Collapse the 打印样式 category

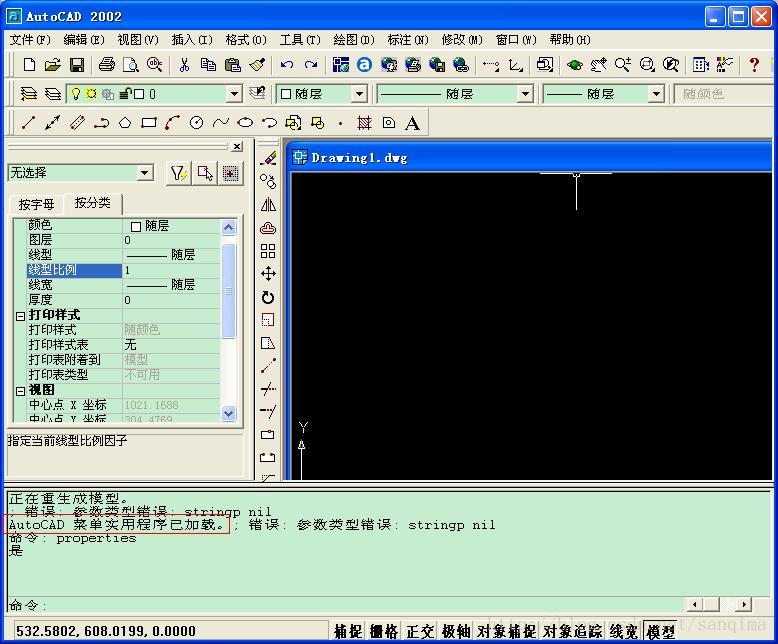(20, 316)
